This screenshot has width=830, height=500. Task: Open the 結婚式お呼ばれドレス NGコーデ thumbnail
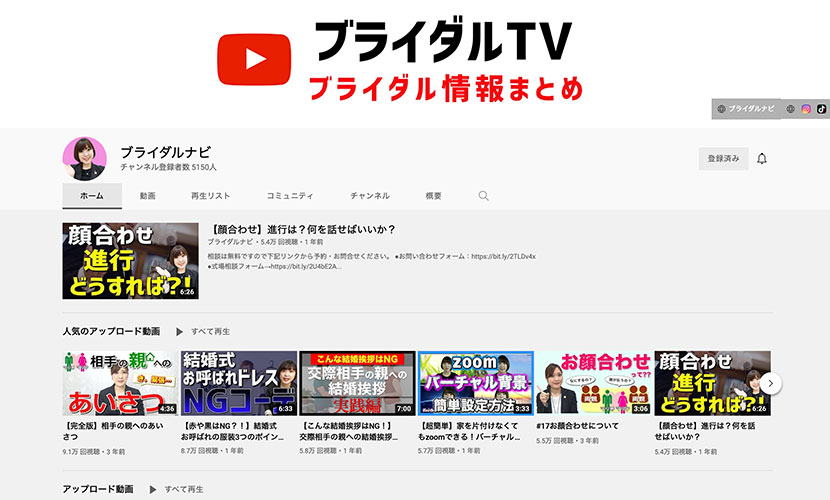tap(239, 383)
